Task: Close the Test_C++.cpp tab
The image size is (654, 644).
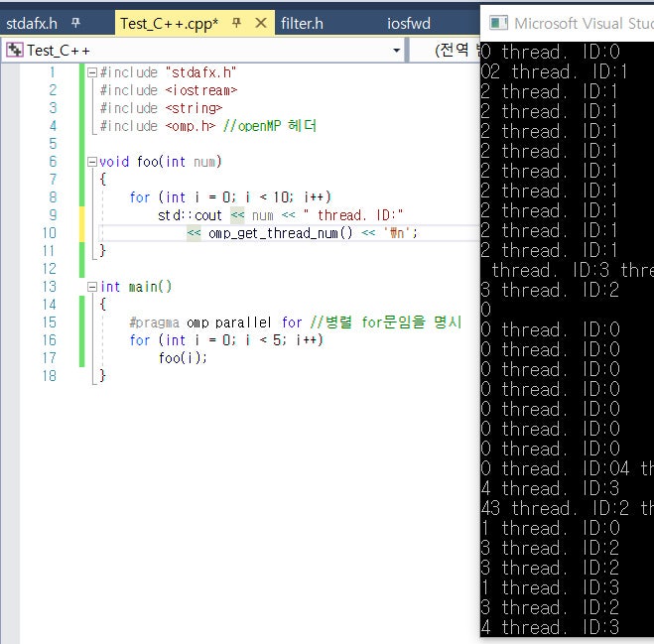Action: point(261,22)
